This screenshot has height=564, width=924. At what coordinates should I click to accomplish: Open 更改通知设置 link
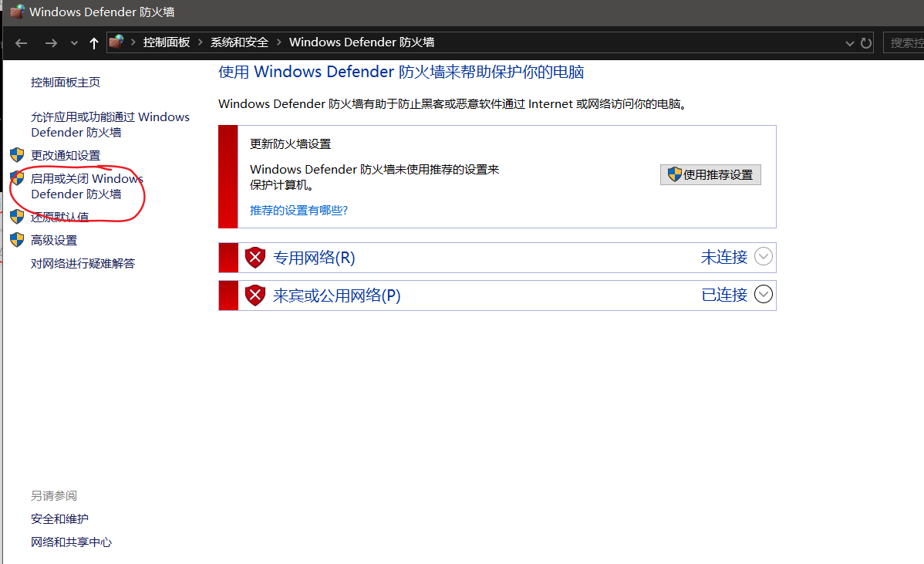tap(66, 156)
